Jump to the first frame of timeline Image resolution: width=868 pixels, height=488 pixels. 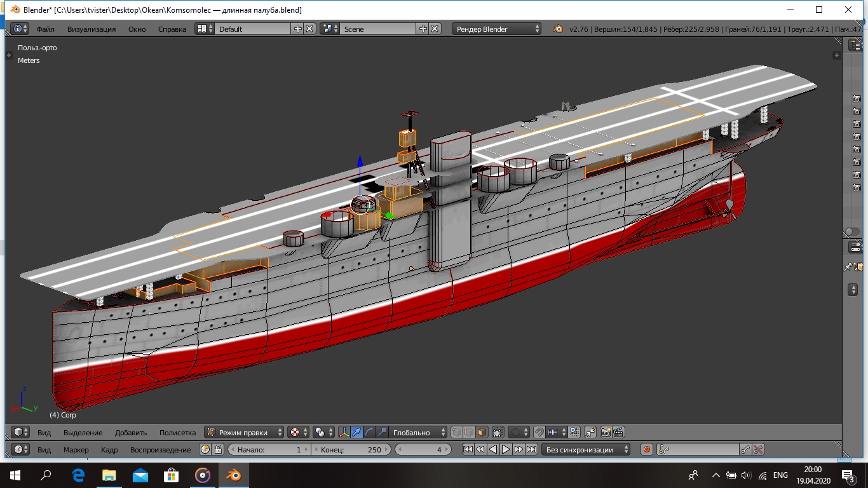point(468,449)
